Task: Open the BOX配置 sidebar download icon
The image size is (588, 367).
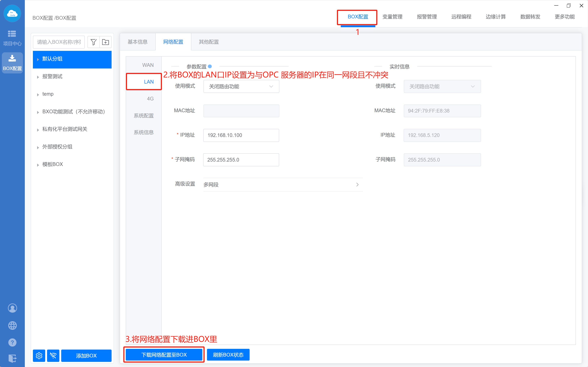Action: pyautogui.click(x=12, y=63)
